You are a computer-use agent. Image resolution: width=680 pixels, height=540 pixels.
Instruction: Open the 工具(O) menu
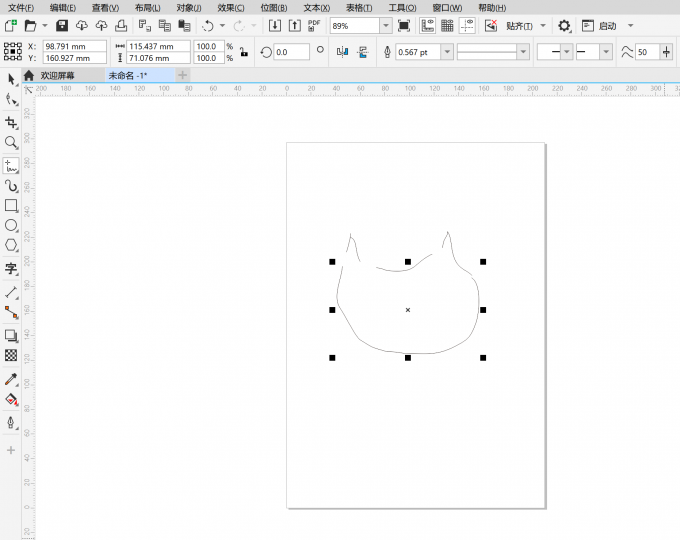(402, 8)
